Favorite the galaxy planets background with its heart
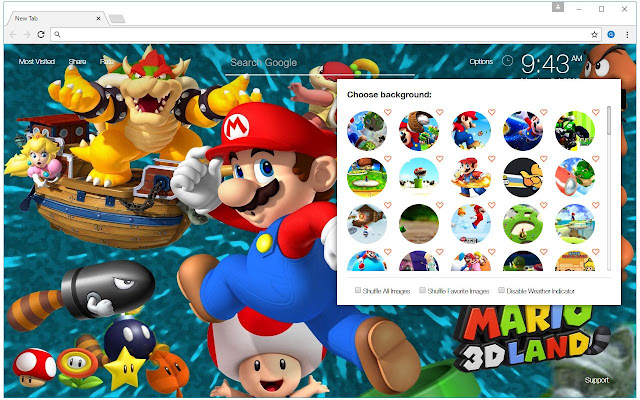The image size is (640, 400). coord(388,112)
